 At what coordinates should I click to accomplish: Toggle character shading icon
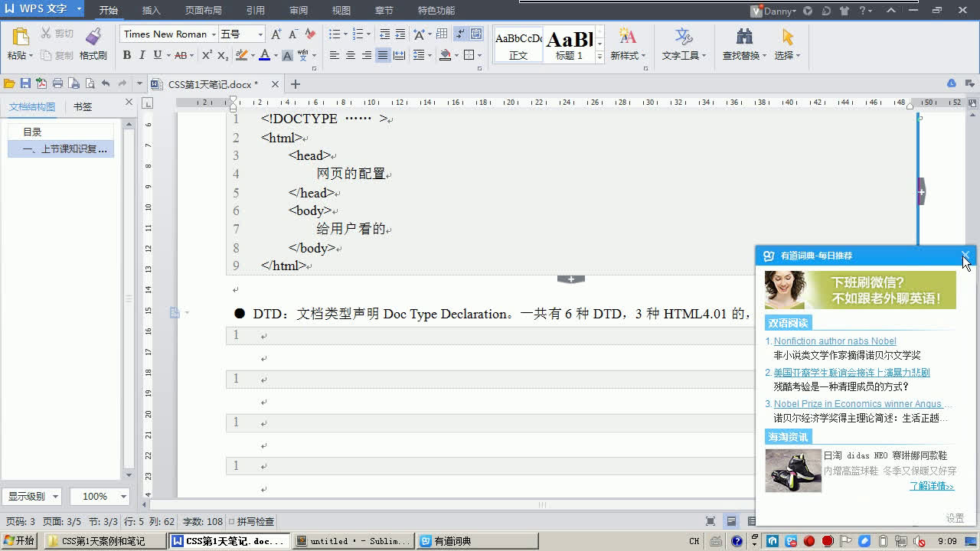point(287,55)
